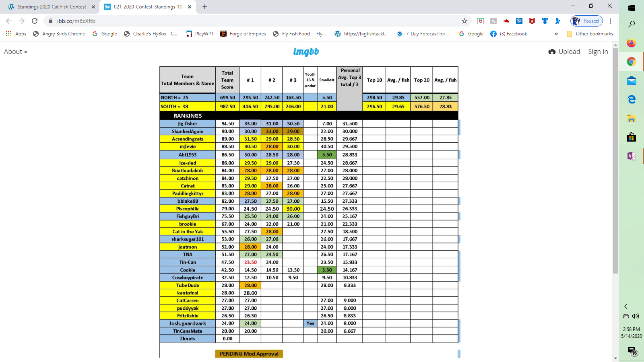This screenshot has width=644, height=362.
Task: Open Forge of Empires bookmark
Action: (x=243, y=34)
